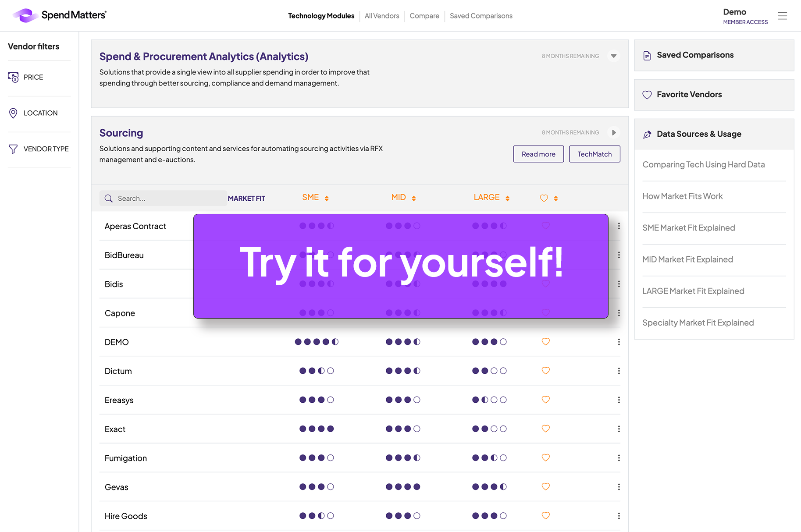Collapse the Analytics module arrow
801x532 pixels.
tap(614, 56)
